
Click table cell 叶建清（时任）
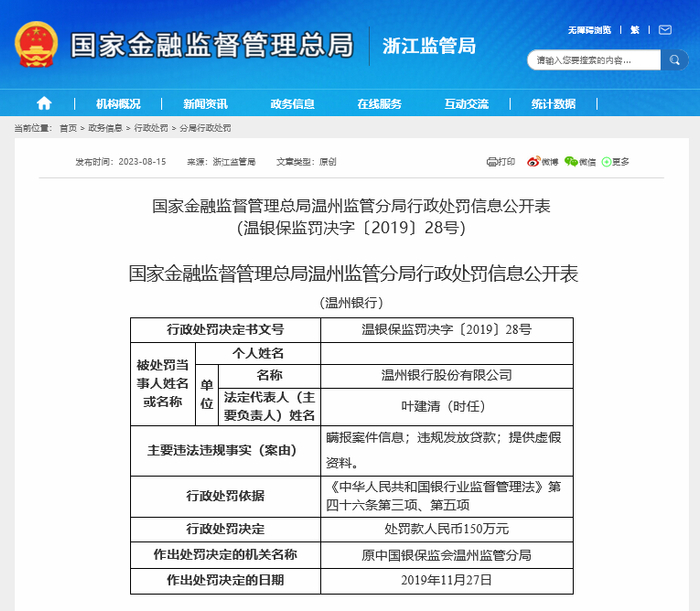(447, 406)
